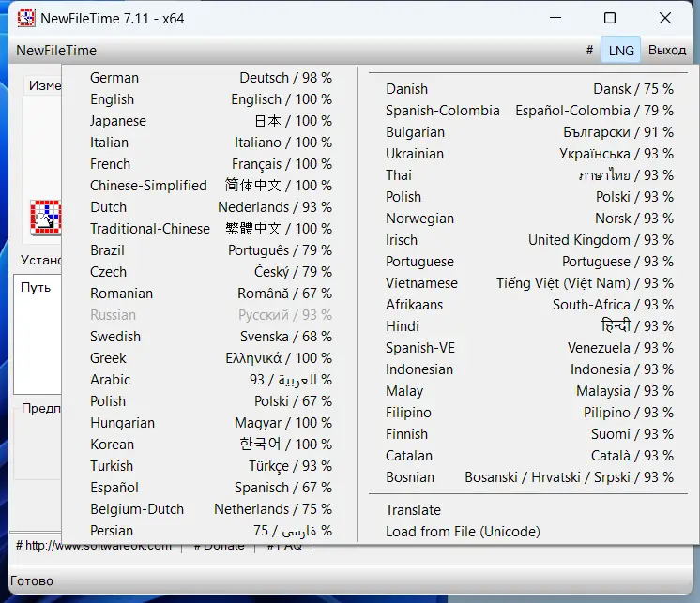Click the Выход exit menu item
700x603 pixels.
(x=667, y=51)
